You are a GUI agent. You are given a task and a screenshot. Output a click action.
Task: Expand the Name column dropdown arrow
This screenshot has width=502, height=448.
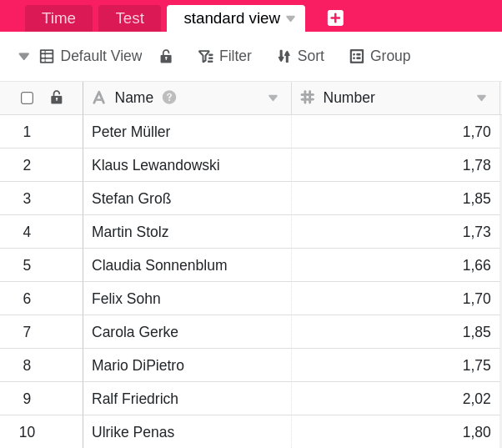click(273, 98)
